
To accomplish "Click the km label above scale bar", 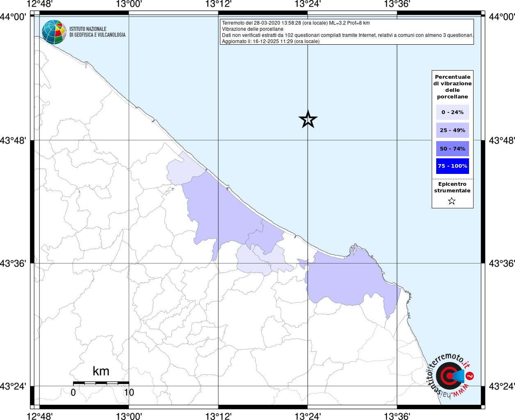I will 101,371.
